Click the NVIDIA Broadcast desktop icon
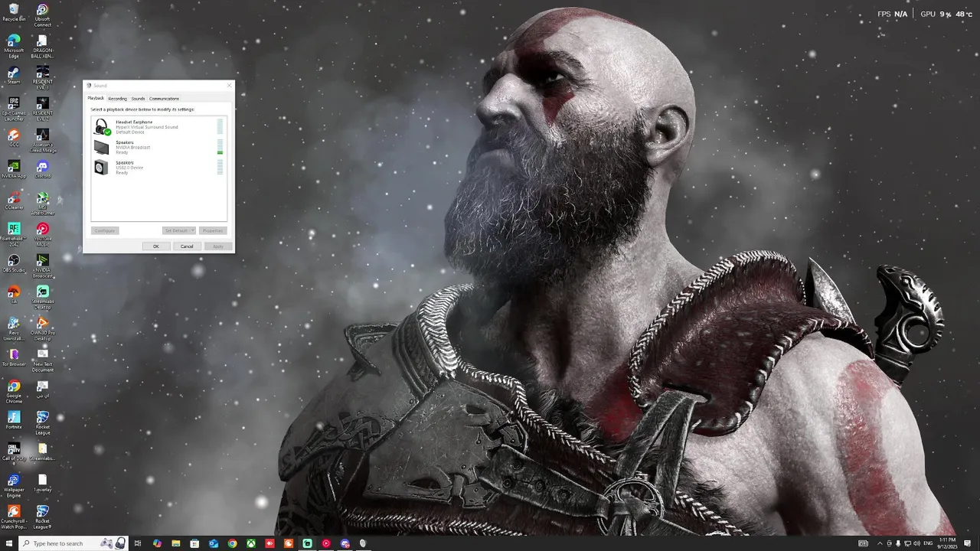 point(43,266)
